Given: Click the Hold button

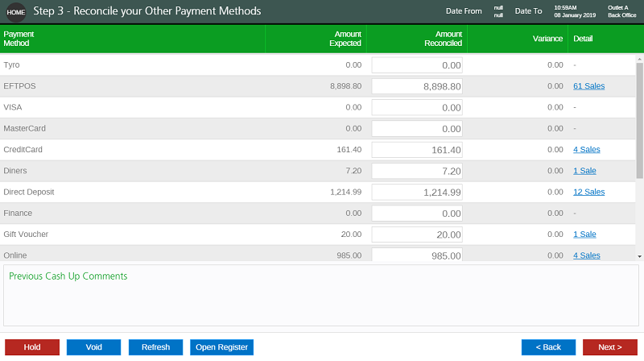Looking at the screenshot, I should pyautogui.click(x=32, y=347).
